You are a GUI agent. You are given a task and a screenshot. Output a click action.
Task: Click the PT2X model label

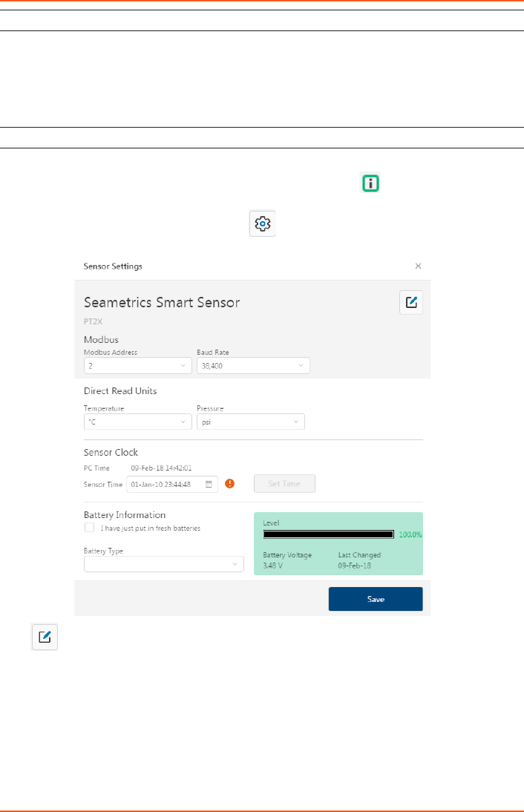94,321
